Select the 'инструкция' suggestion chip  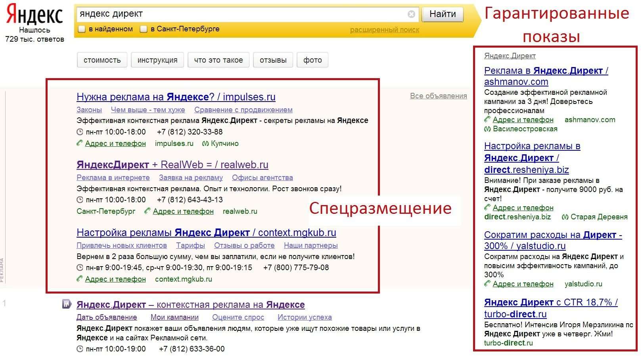pyautogui.click(x=157, y=60)
